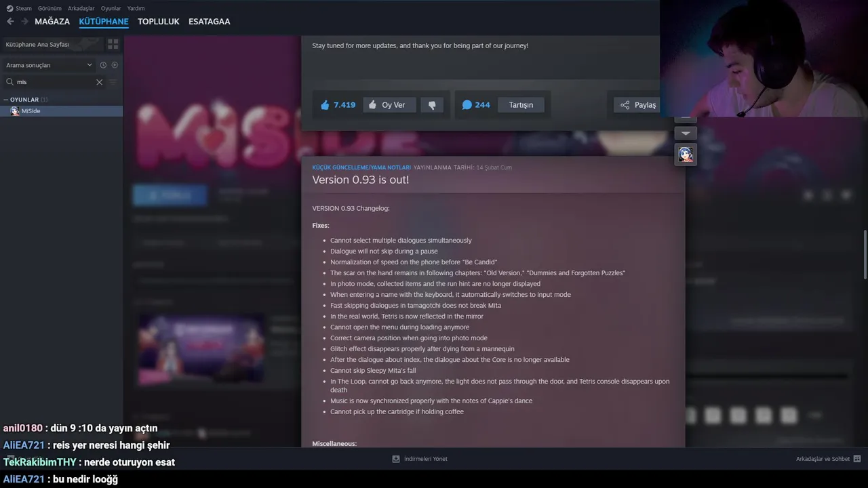The image size is (868, 488).
Task: Focus the library search field containing 'mis'
Action: (x=54, y=82)
